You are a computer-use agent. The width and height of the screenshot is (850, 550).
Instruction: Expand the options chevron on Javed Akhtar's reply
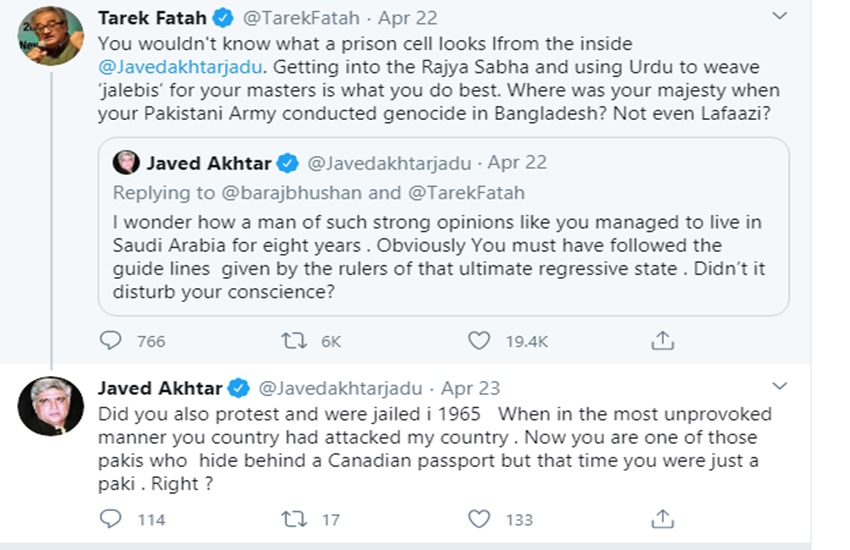click(780, 387)
